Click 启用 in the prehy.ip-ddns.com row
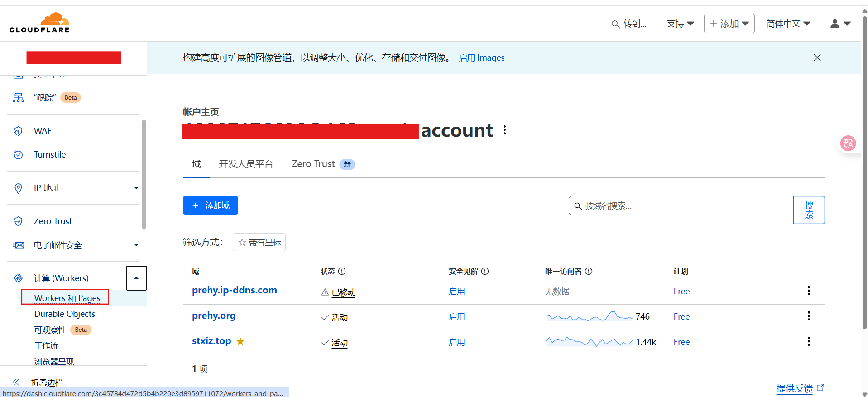 [457, 292]
